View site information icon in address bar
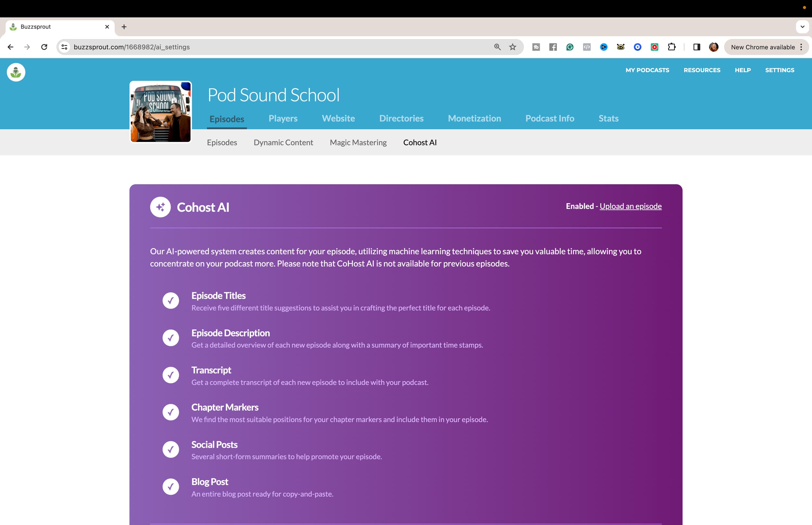Viewport: 812px width, 525px height. coord(64,47)
